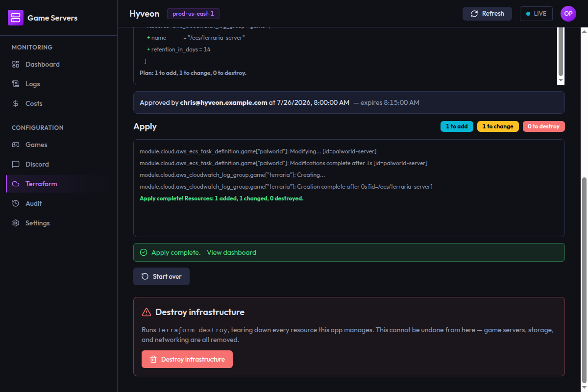Image resolution: width=588 pixels, height=392 pixels.
Task: Click the main page vertical scrollbar
Action: click(584, 280)
